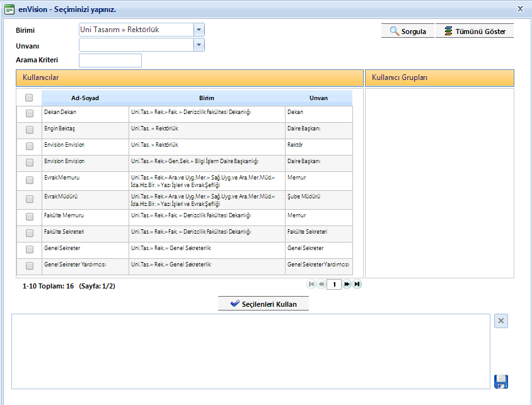Screen dimensions: 532x405
Task: Click the Ad-Soyad column header
Action: tap(85, 98)
